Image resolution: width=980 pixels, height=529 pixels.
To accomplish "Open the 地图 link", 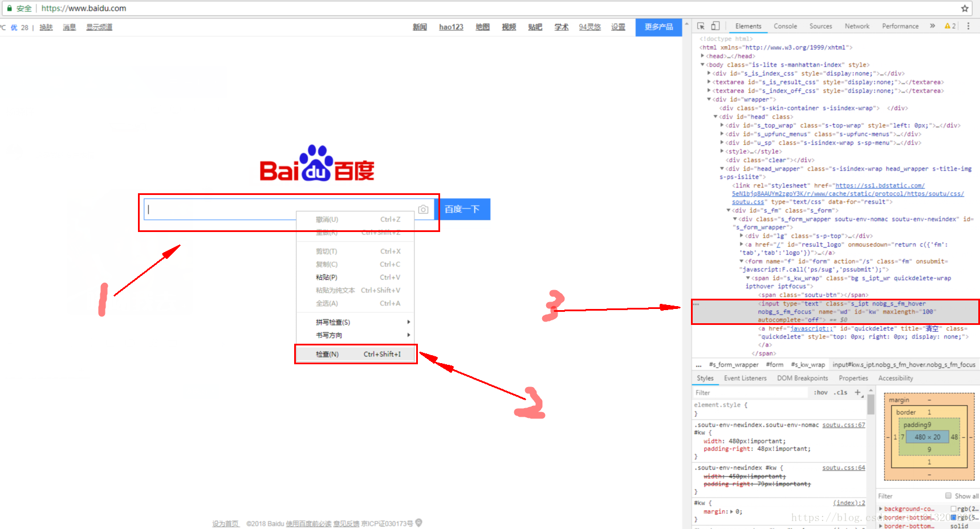I will tap(482, 27).
